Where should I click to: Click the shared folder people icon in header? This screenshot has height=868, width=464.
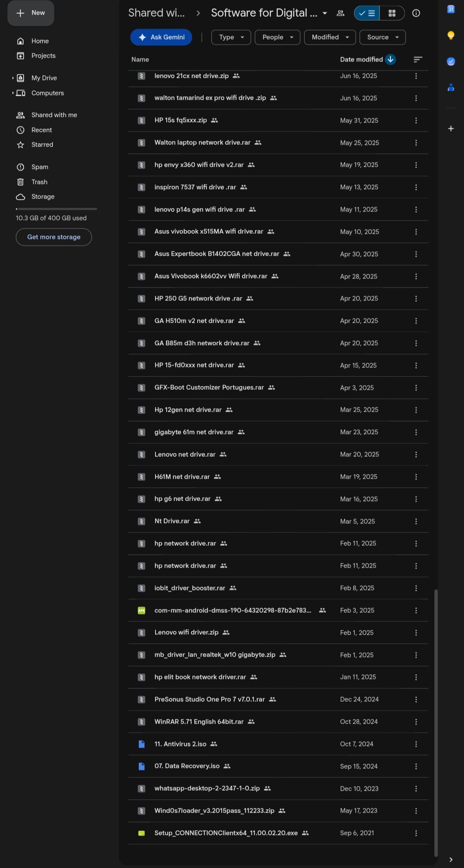pos(341,13)
